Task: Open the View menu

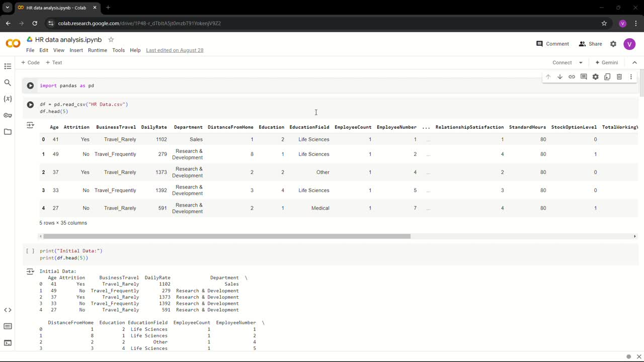Action: 59,50
